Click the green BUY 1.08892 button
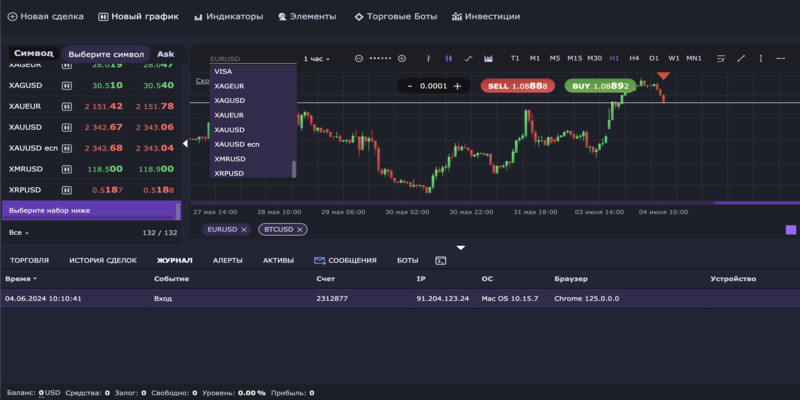 [601, 86]
